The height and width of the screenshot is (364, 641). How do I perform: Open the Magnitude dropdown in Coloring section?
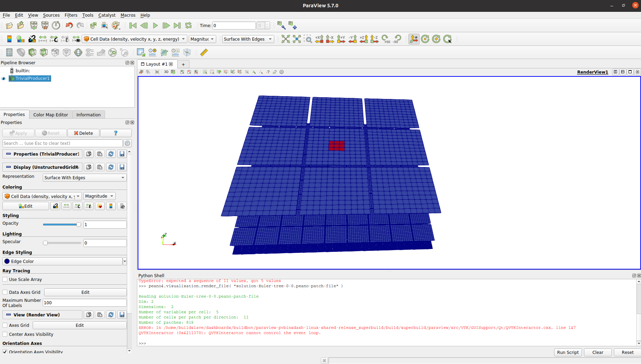click(99, 196)
